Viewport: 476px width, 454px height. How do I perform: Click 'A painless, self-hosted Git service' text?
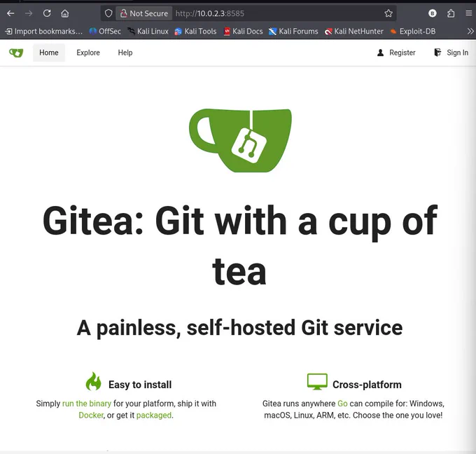pyautogui.click(x=239, y=328)
